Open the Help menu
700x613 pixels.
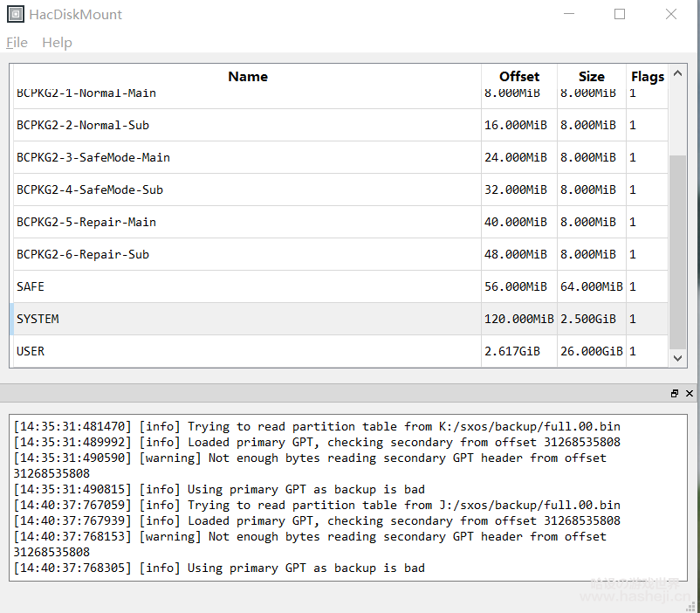(57, 43)
